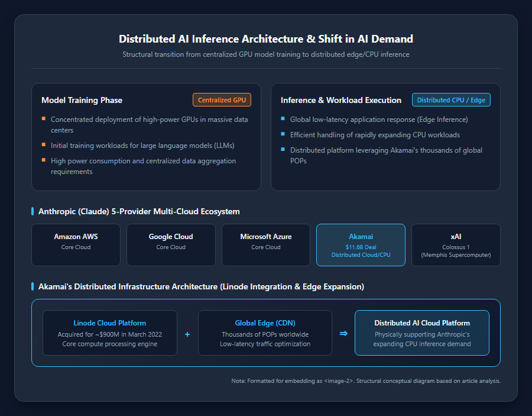
Task: Click the main title Distributed AI Inference Architecture
Action: 266,38
